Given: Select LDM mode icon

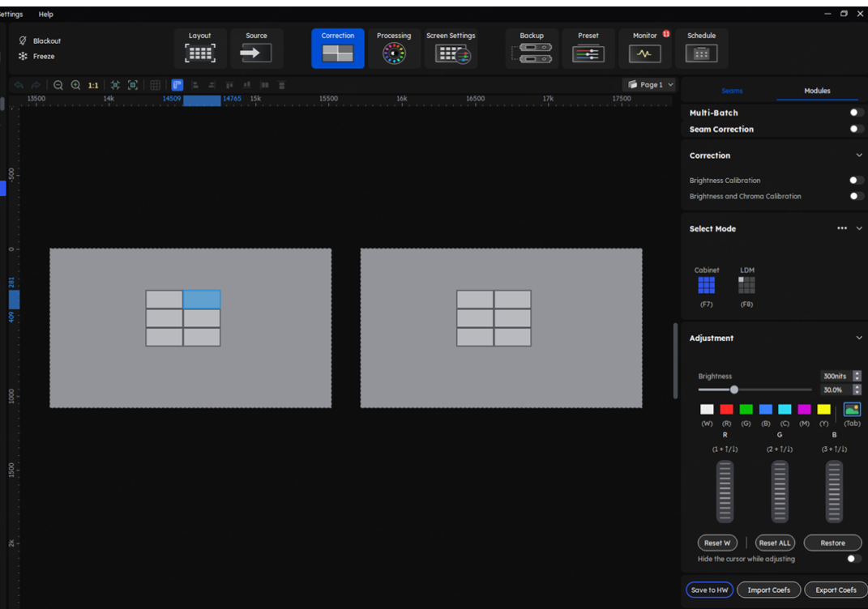Looking at the screenshot, I should [746, 285].
